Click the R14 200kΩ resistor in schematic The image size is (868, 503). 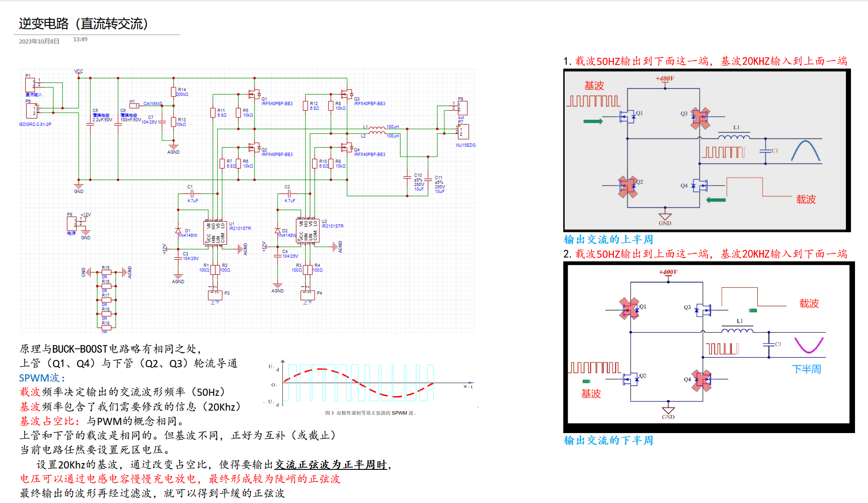pos(173,92)
